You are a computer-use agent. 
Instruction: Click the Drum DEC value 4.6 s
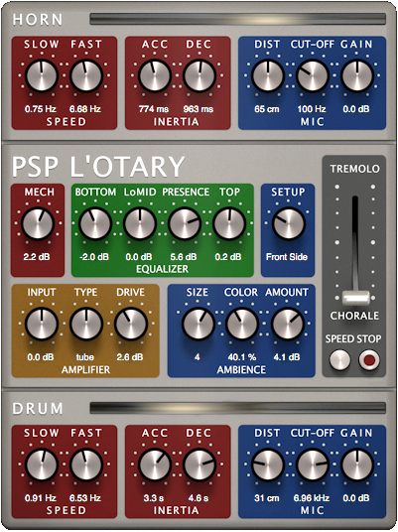coord(199,498)
